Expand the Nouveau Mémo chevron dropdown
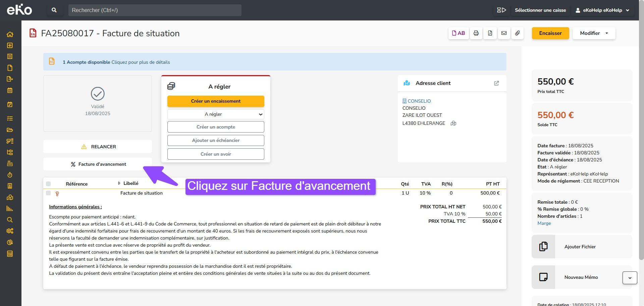This screenshot has height=306, width=644. coord(630,278)
